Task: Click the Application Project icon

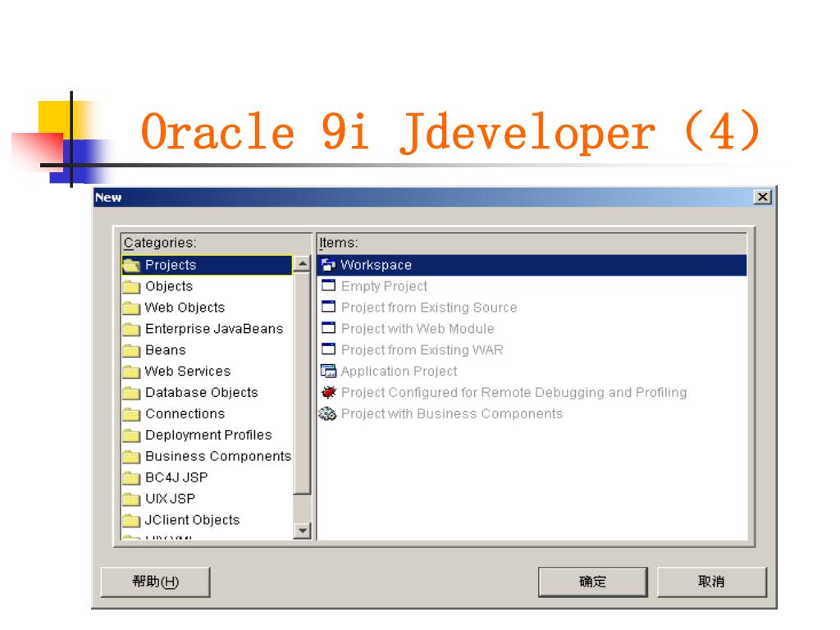Action: [328, 371]
